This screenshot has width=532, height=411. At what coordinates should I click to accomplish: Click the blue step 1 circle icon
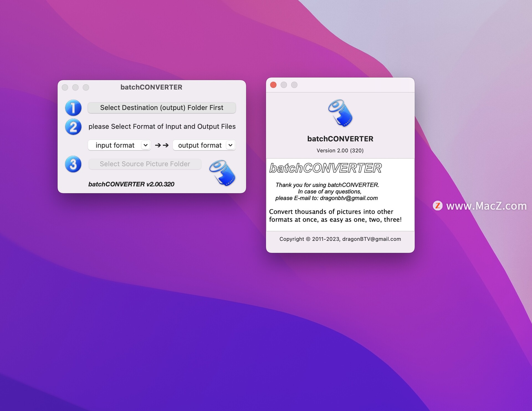click(73, 108)
